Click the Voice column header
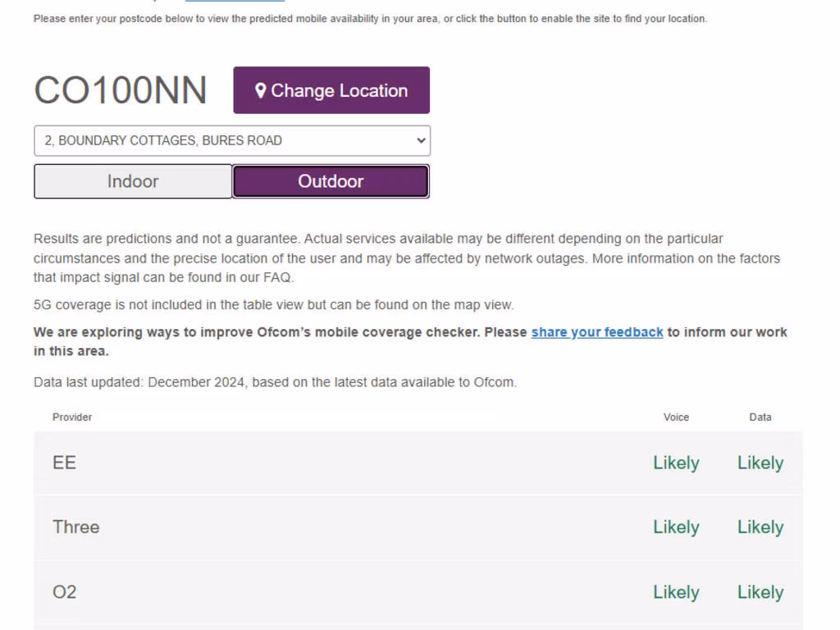The image size is (840, 630). [676, 417]
